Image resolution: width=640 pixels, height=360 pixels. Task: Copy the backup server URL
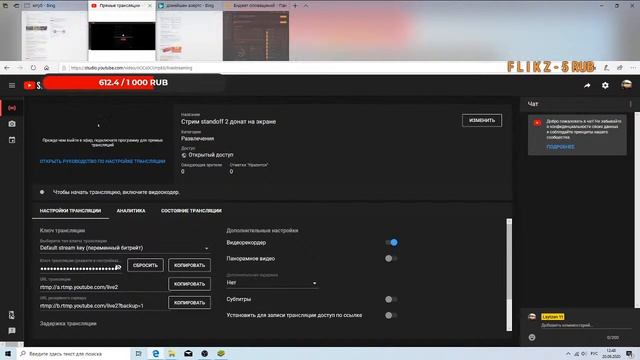(x=189, y=302)
